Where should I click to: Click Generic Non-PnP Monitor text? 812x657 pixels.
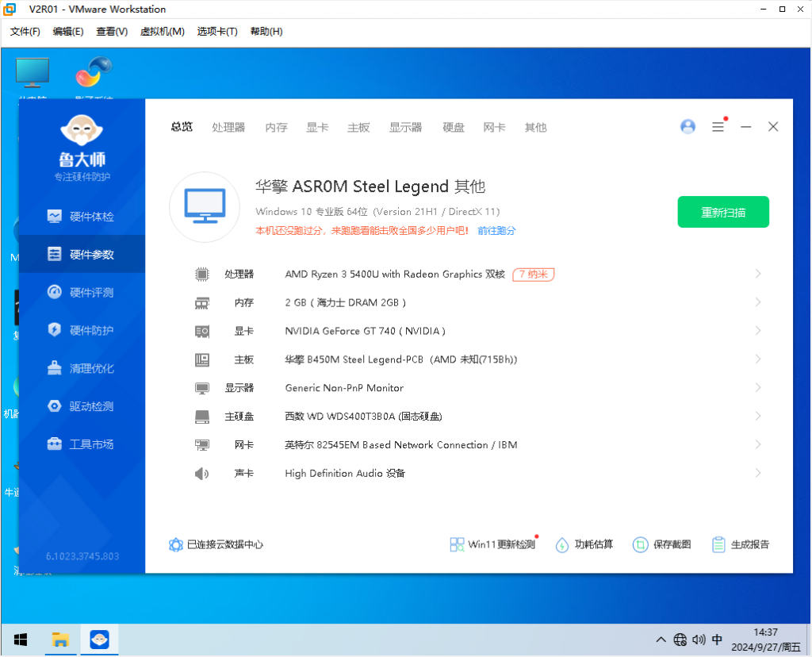pos(344,387)
